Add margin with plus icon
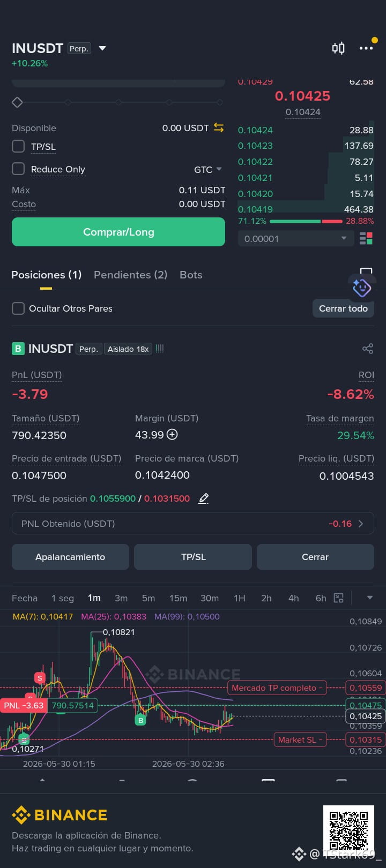The height and width of the screenshot is (868, 386). [172, 435]
